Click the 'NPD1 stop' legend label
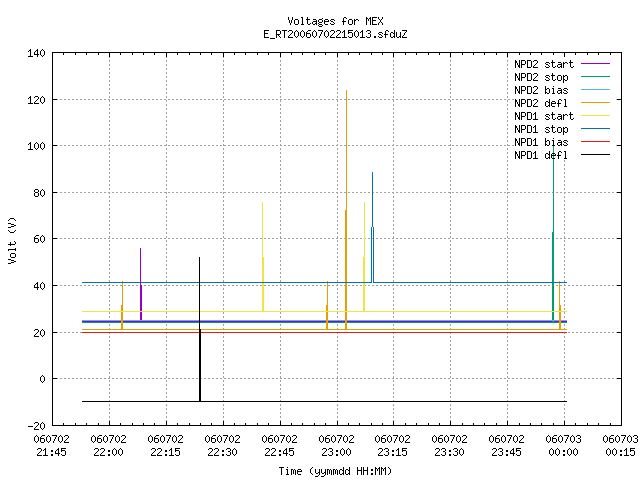The image size is (640, 480). click(541, 129)
